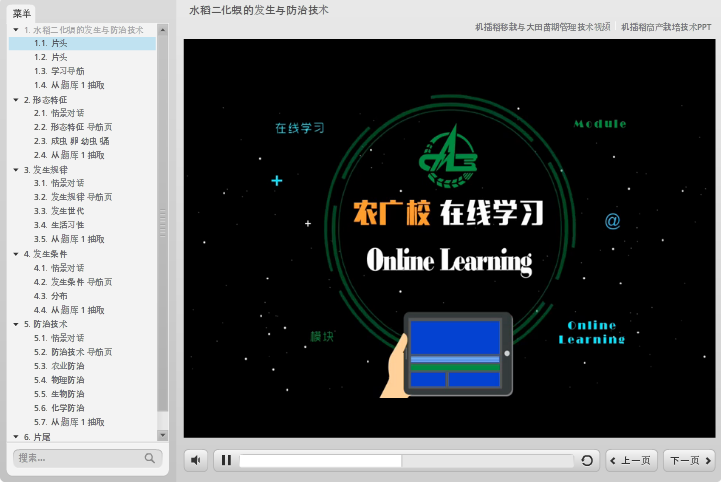Click the tablet illustration on the slide
The image size is (721, 482).
pos(458,354)
